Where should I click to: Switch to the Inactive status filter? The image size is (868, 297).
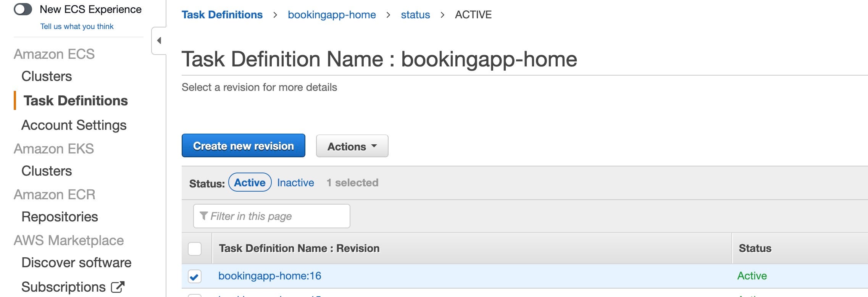pyautogui.click(x=295, y=183)
